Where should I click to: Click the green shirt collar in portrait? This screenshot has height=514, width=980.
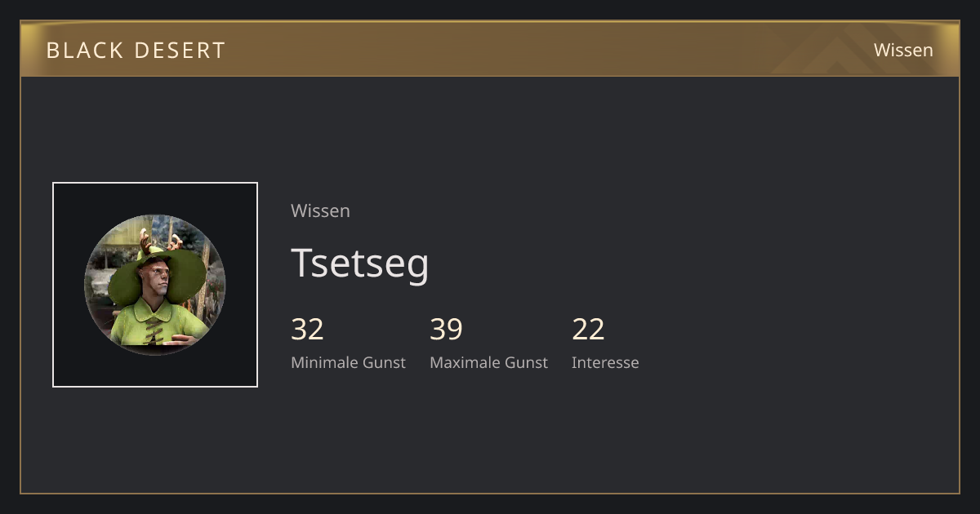[153, 310]
